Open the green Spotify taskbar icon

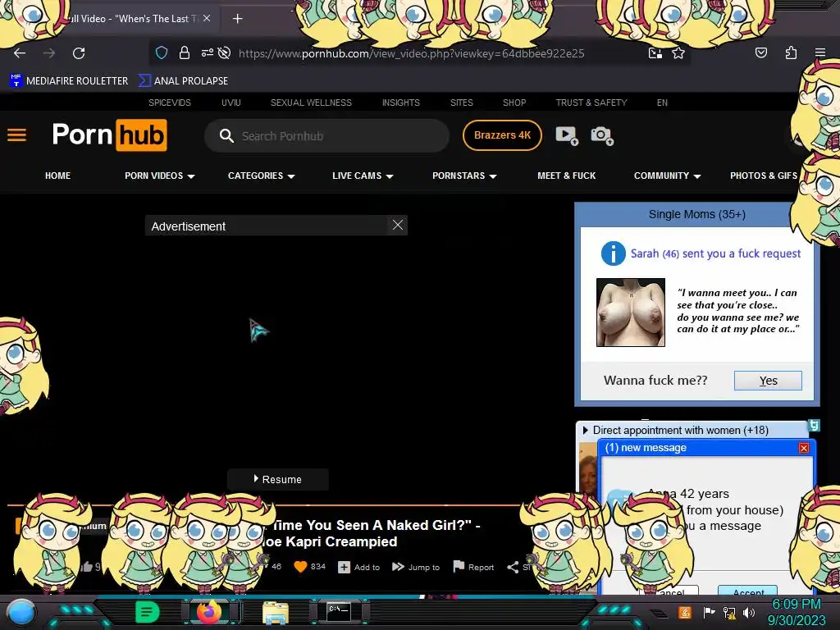pyautogui.click(x=147, y=612)
